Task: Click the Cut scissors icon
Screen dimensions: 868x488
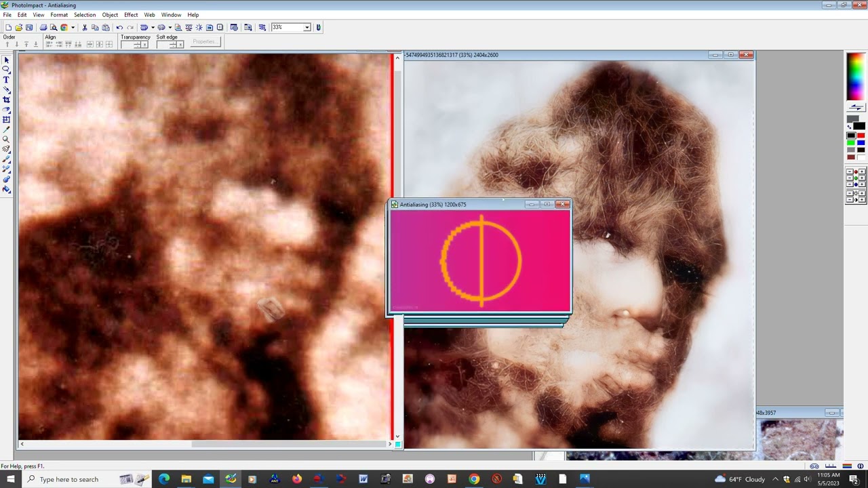Action: [85, 27]
